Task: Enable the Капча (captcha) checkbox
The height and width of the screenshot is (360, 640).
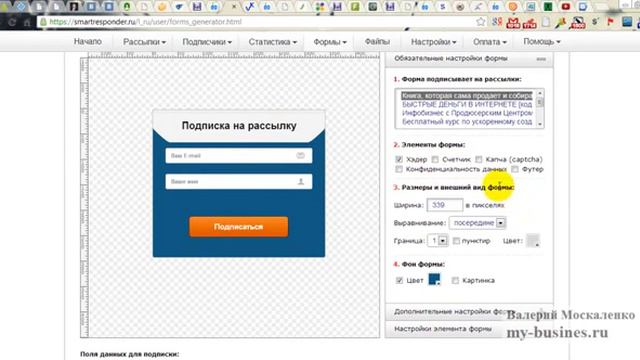Action: click(x=478, y=159)
